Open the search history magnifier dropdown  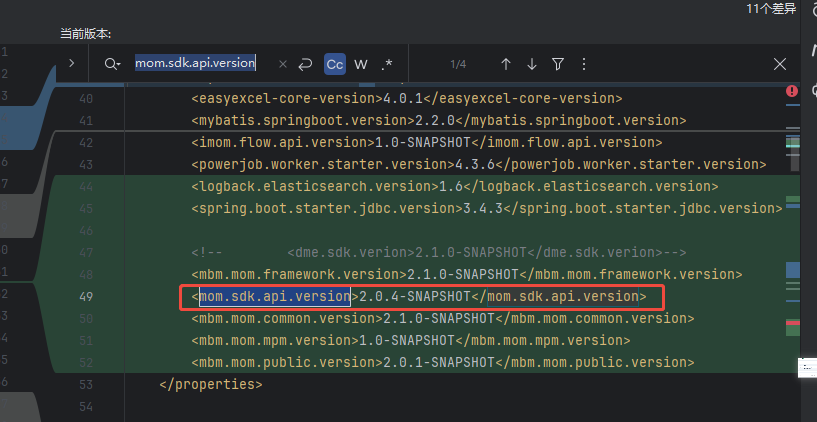[x=111, y=64]
